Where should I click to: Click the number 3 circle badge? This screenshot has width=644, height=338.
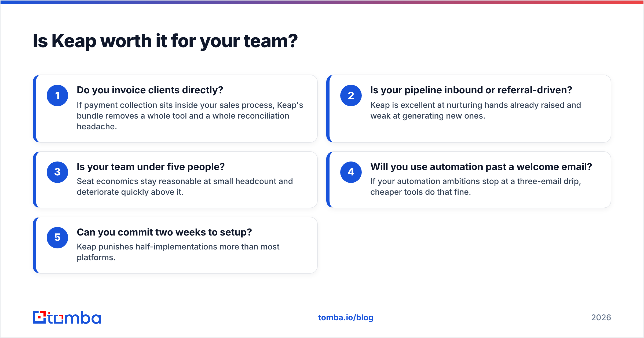coord(57,172)
